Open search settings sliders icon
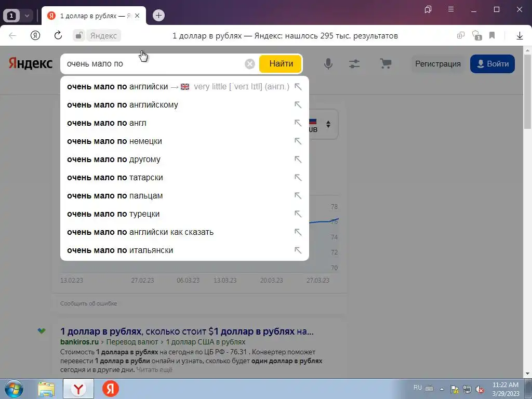Screen dimensions: 532x399 tap(354, 64)
